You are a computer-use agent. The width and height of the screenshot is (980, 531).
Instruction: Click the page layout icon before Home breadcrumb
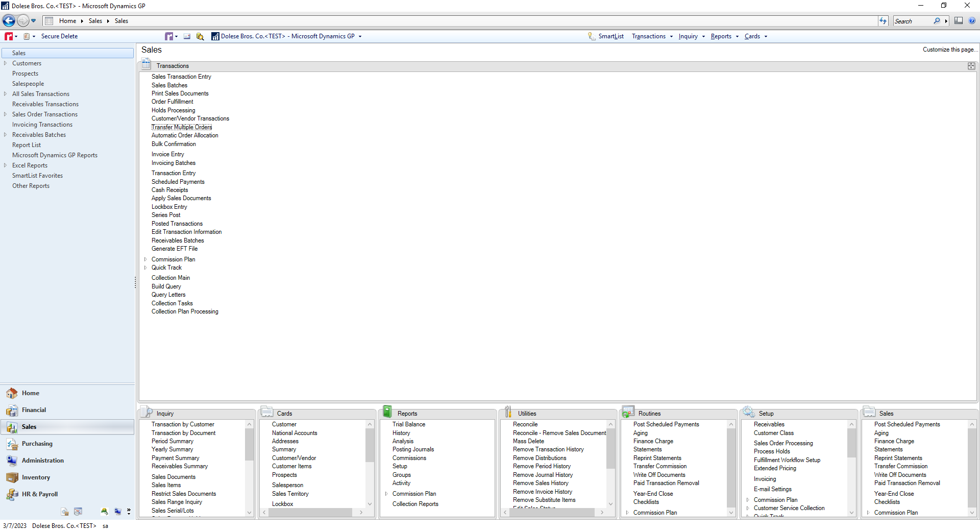49,21
